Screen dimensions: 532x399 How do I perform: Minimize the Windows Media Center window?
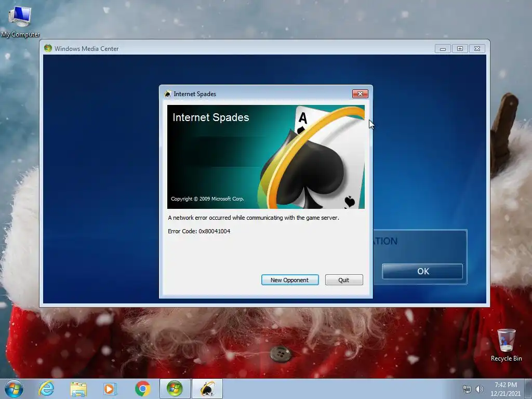point(443,49)
